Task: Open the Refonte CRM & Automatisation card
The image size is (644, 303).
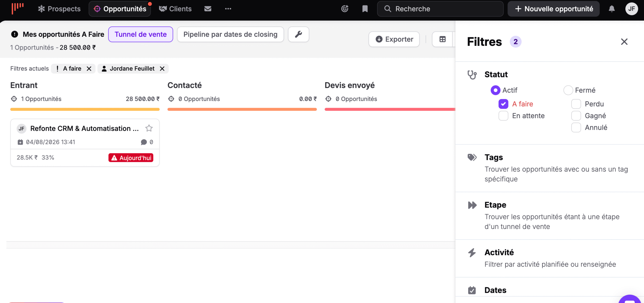Action: click(85, 143)
